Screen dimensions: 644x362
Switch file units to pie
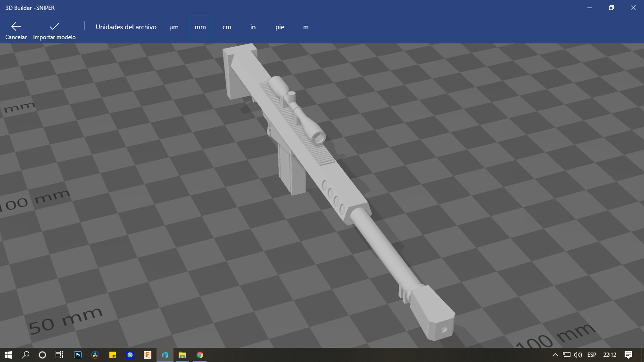click(x=280, y=27)
